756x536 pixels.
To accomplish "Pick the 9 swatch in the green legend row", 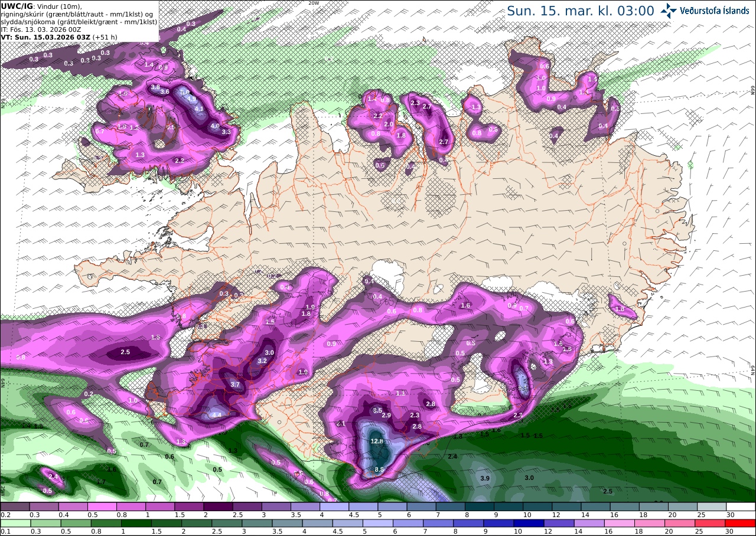I will 500,523.
